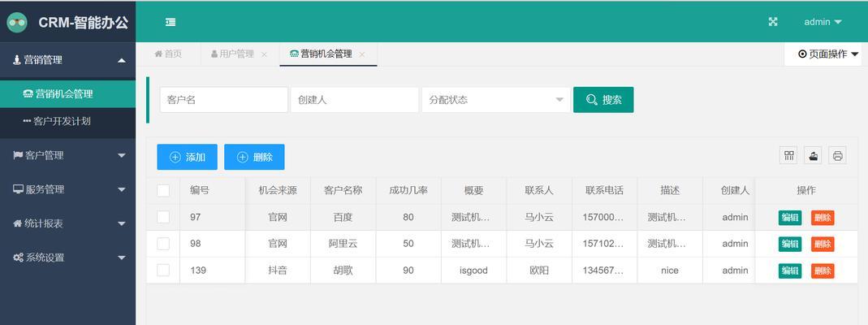The width and height of the screenshot is (868, 325).
Task: Click the 欧阳 contact cell
Action: [539, 271]
